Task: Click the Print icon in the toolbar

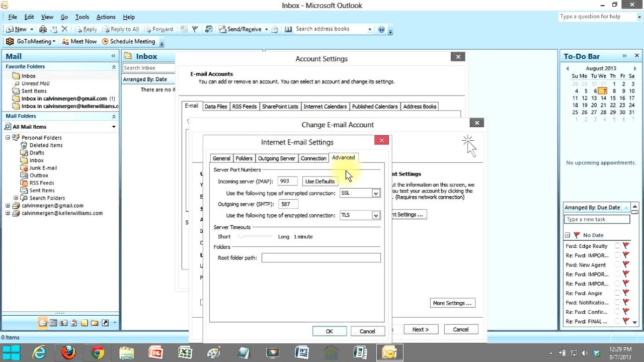Action: pos(43,29)
